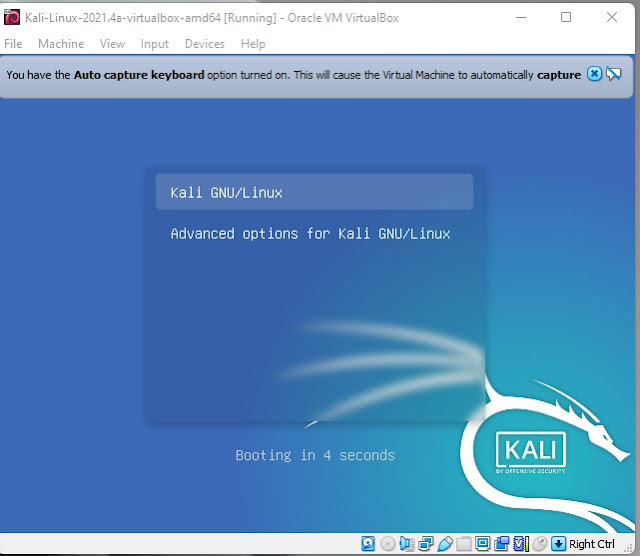The height and width of the screenshot is (556, 640).
Task: Select the Kali GNU/Linux boot entry
Action: click(314, 192)
